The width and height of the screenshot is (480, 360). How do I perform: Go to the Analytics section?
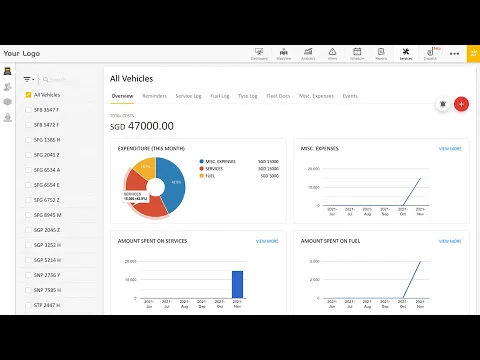click(x=308, y=54)
